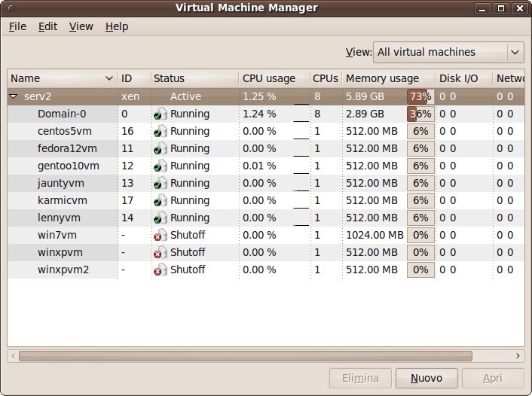532x396 pixels.
Task: Click the Name column sort arrow
Action: point(109,78)
